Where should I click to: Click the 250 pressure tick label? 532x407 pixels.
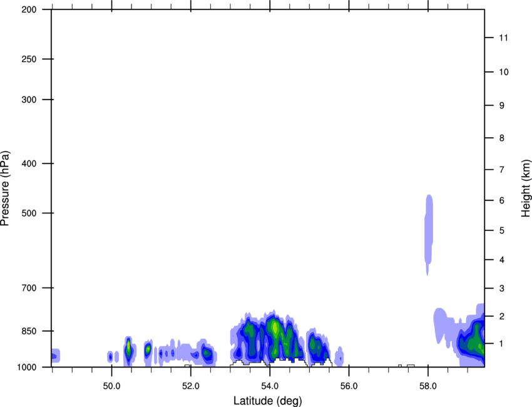(x=29, y=59)
